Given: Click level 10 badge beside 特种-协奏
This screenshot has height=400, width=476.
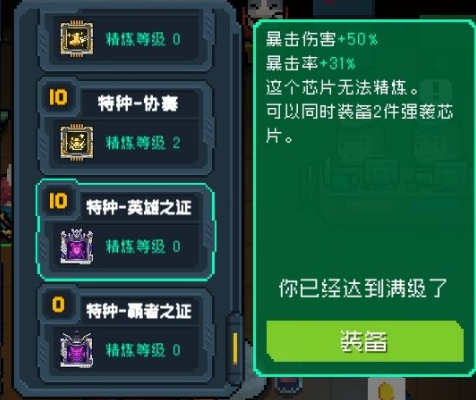Looking at the screenshot, I should coord(58,97).
